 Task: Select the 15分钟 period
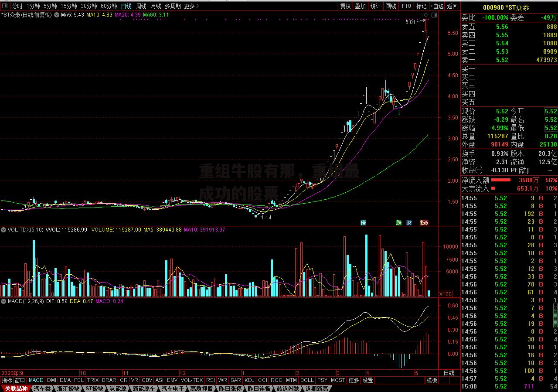click(68, 6)
